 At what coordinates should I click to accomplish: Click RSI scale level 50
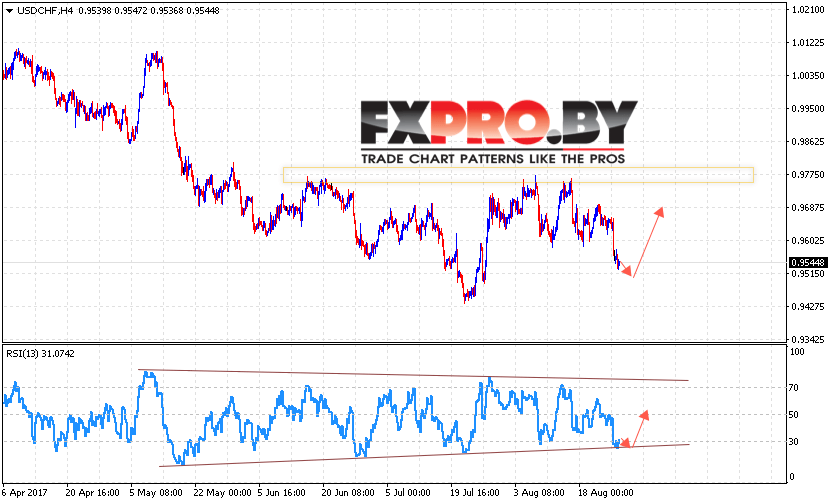[794, 415]
